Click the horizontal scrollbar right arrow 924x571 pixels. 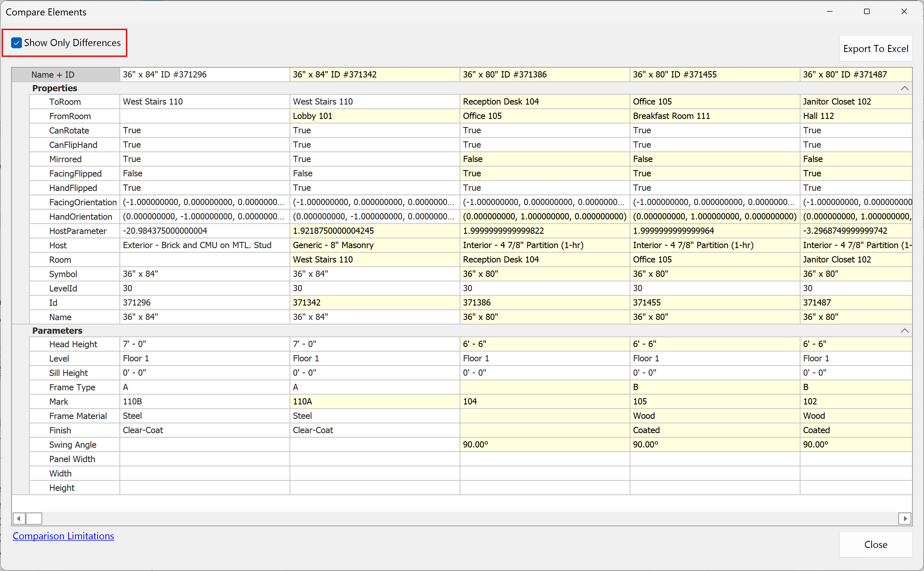(x=905, y=518)
